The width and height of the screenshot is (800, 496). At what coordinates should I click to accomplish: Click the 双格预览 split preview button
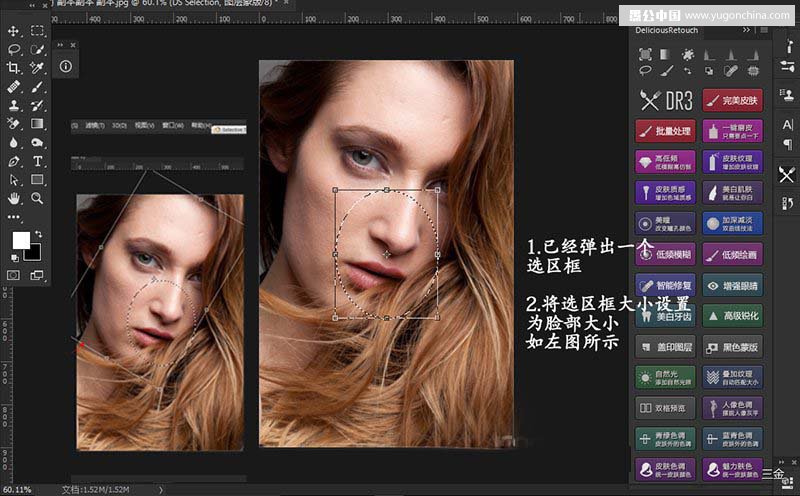tap(665, 408)
